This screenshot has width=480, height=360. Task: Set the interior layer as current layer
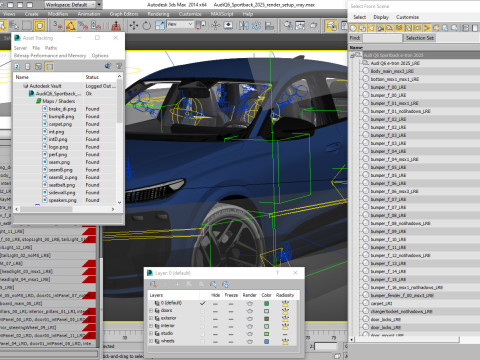coord(202,326)
